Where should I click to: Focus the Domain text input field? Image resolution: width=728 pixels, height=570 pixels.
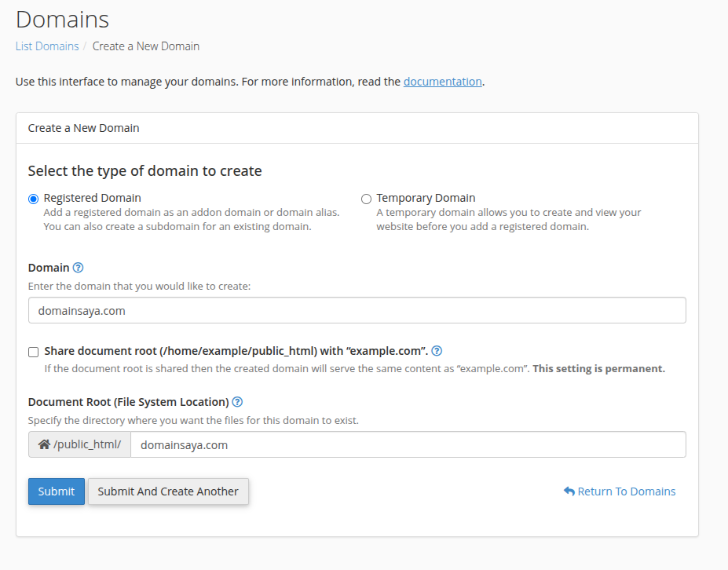pos(357,310)
